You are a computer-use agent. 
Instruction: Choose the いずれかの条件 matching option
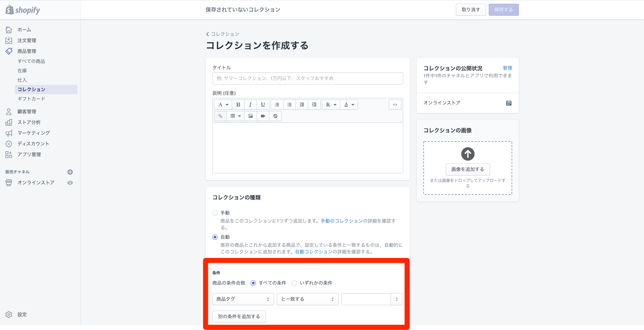coord(294,283)
